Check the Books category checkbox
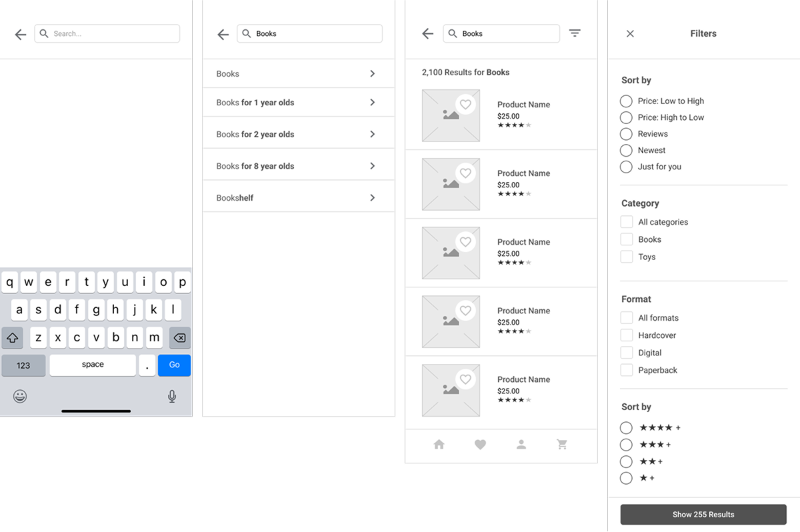Viewport: 800px width, 532px height. pos(627,239)
